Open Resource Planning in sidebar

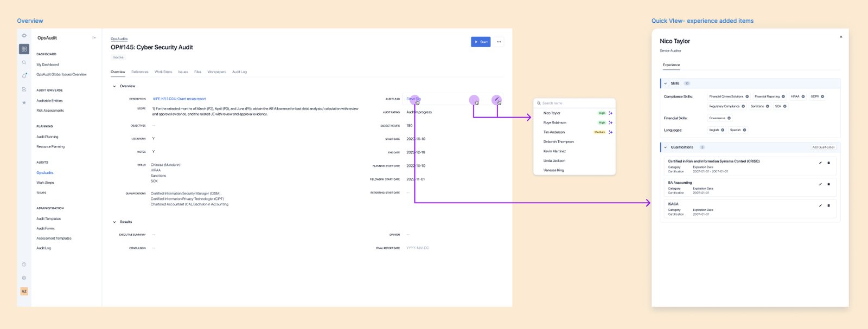pos(50,146)
